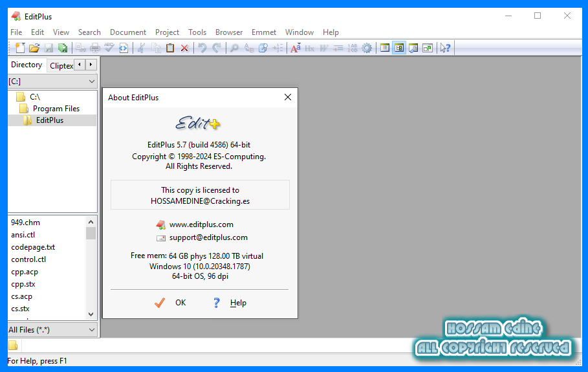
Task: Click the Save floppy disk icon
Action: click(49, 48)
